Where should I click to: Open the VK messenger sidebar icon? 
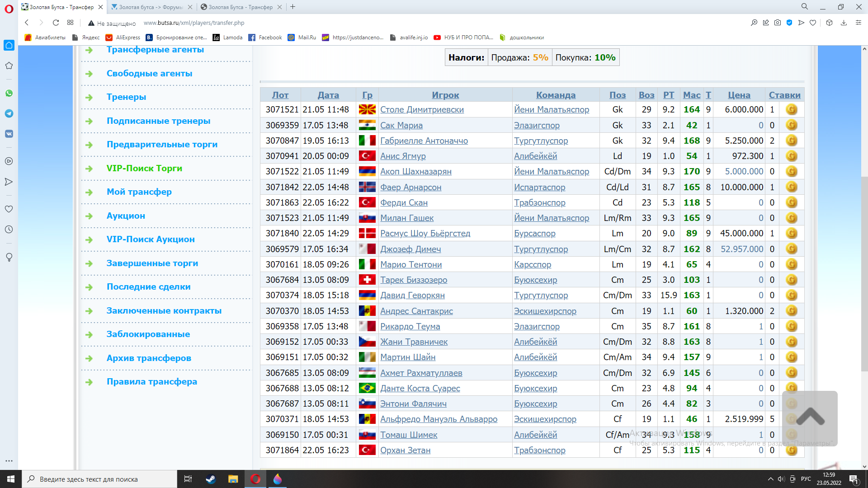coord(9,134)
